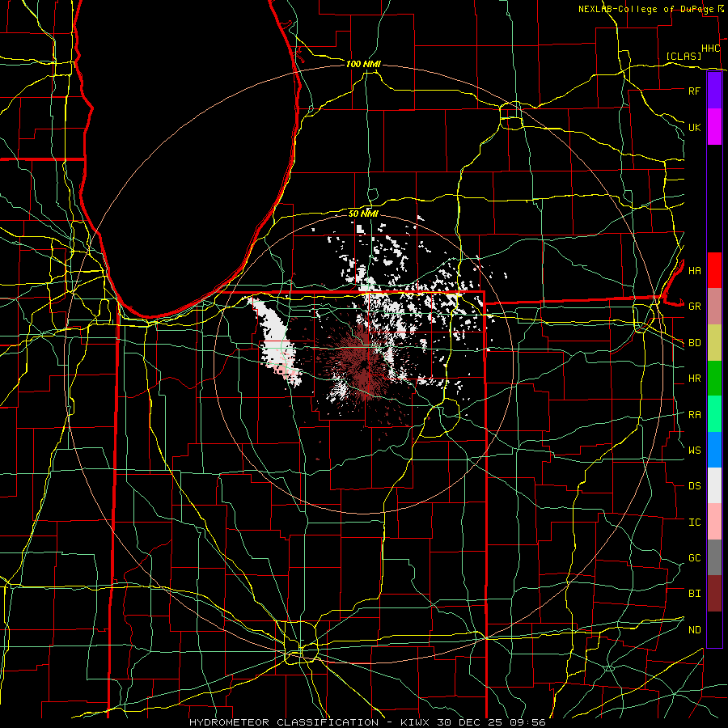Click the HR green legend swatch
Viewport: 728px width, 728px height.
pos(714,378)
